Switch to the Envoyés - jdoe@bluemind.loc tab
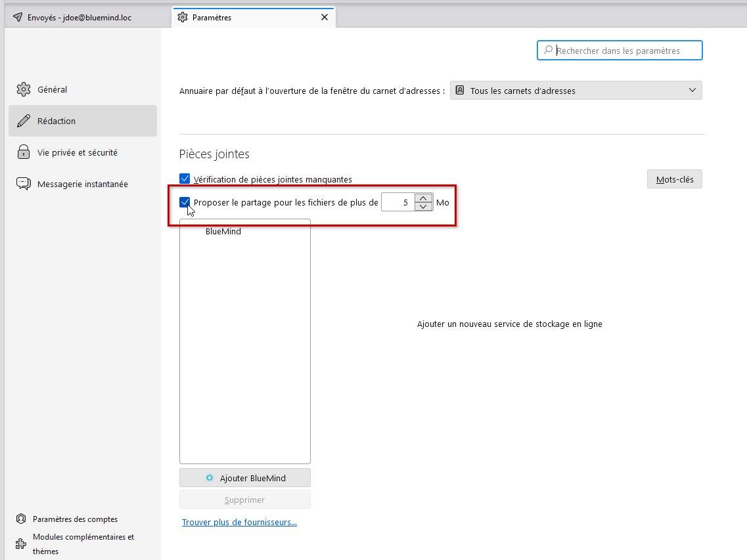This screenshot has height=560, width=747. click(79, 18)
